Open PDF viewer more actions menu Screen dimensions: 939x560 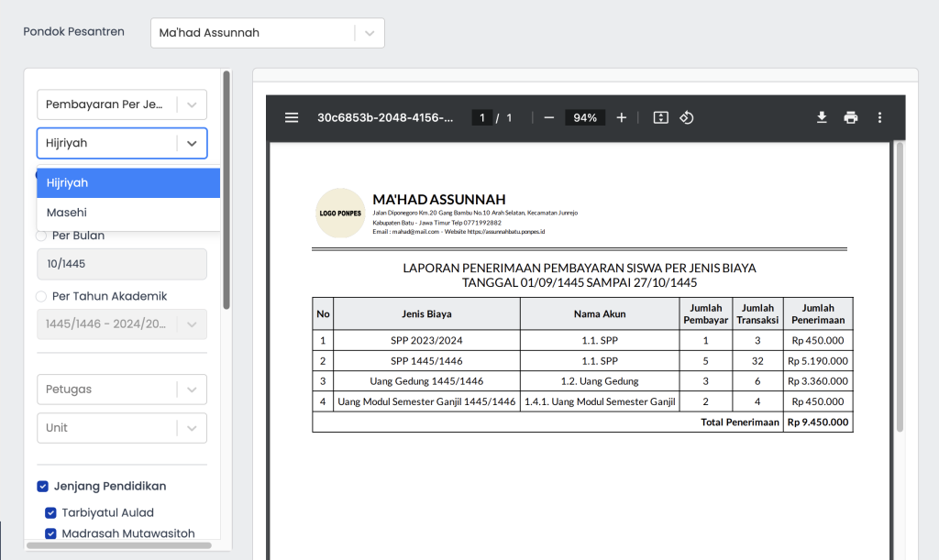click(x=879, y=118)
